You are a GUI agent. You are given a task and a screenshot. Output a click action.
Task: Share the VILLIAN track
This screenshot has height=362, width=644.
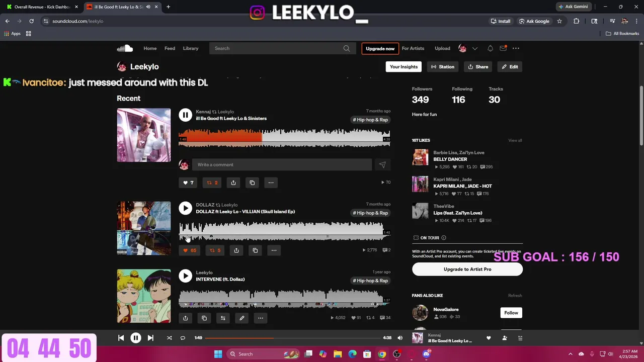236,250
